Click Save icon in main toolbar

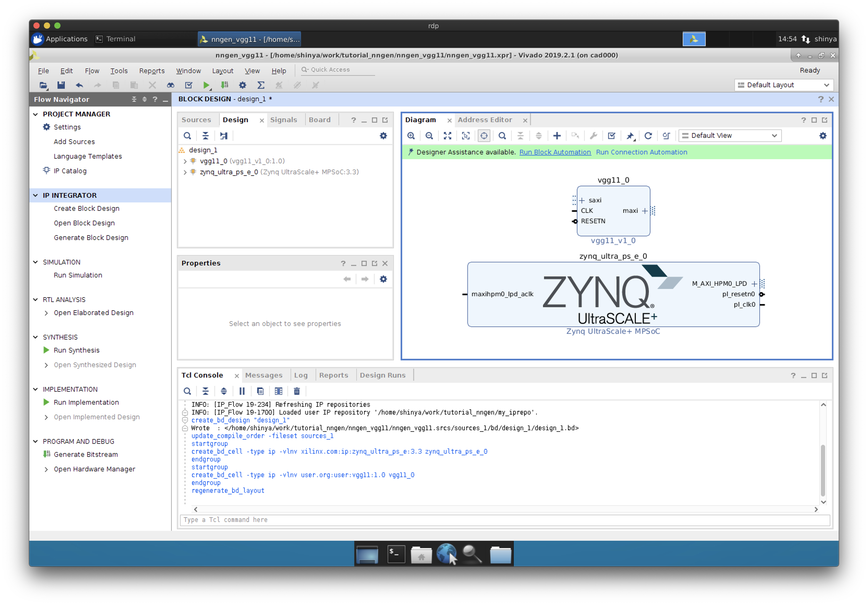61,85
